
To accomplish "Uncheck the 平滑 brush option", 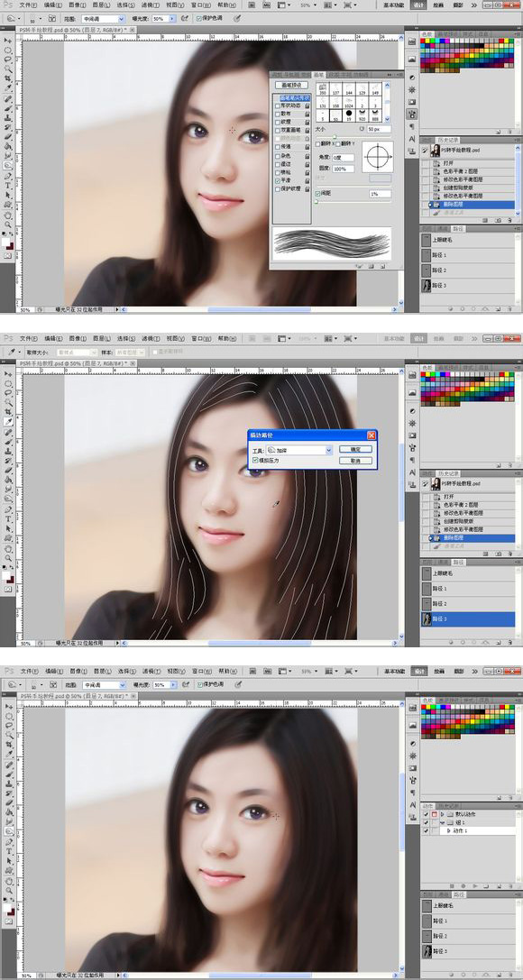I will point(278,180).
